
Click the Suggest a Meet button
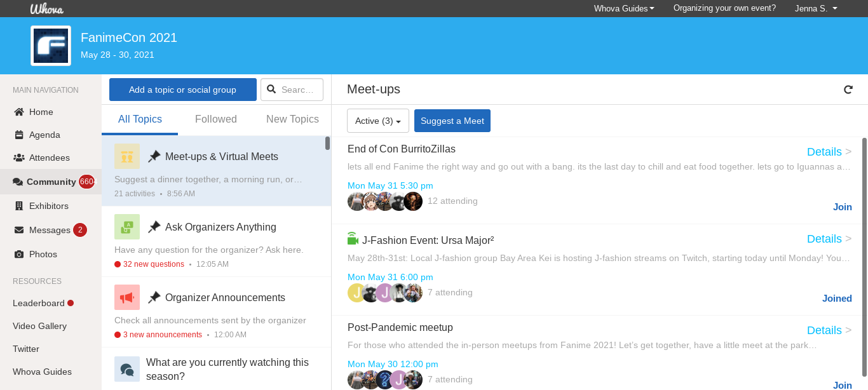click(x=452, y=121)
